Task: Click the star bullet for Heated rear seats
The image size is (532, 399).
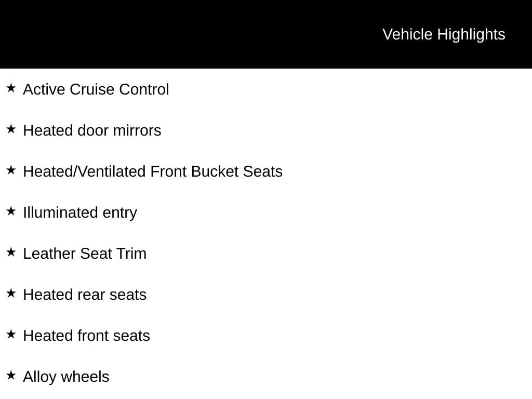Action: tap(11, 293)
